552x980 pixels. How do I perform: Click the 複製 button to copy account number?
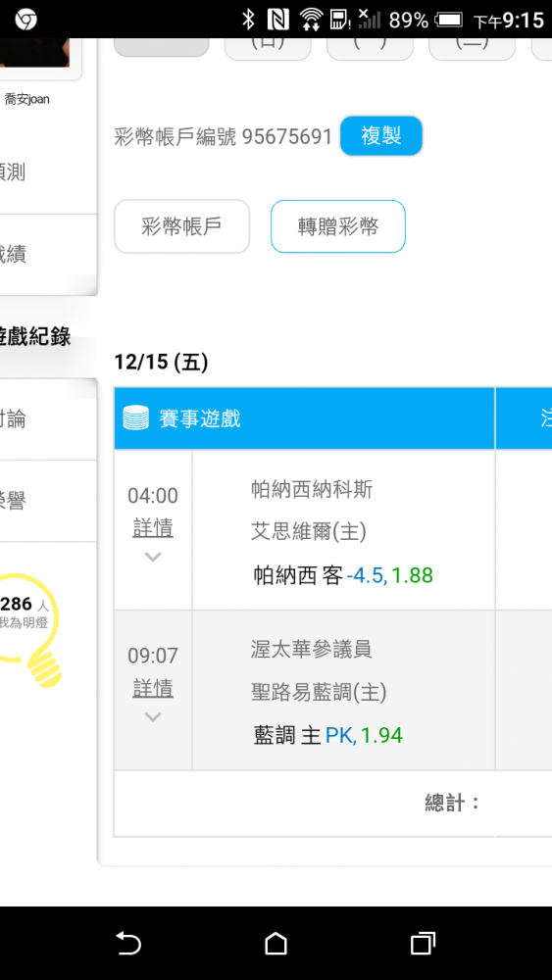pos(381,135)
